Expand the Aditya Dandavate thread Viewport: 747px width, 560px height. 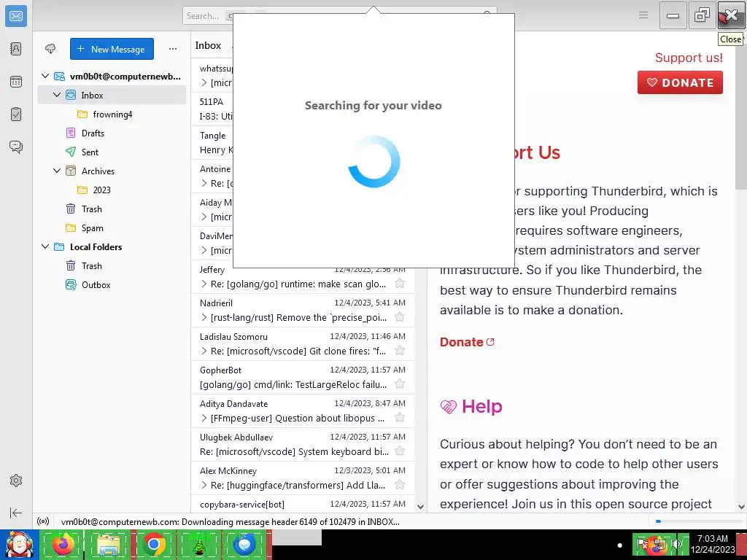coord(204,418)
